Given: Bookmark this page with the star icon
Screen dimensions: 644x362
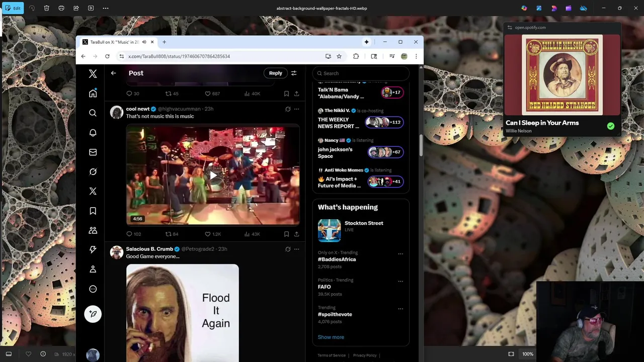Looking at the screenshot, I should 339,56.
